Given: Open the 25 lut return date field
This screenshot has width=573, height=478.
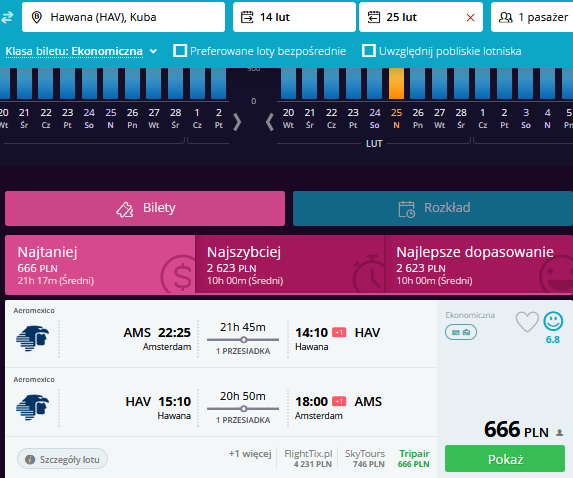Looking at the screenshot, I should coord(421,17).
